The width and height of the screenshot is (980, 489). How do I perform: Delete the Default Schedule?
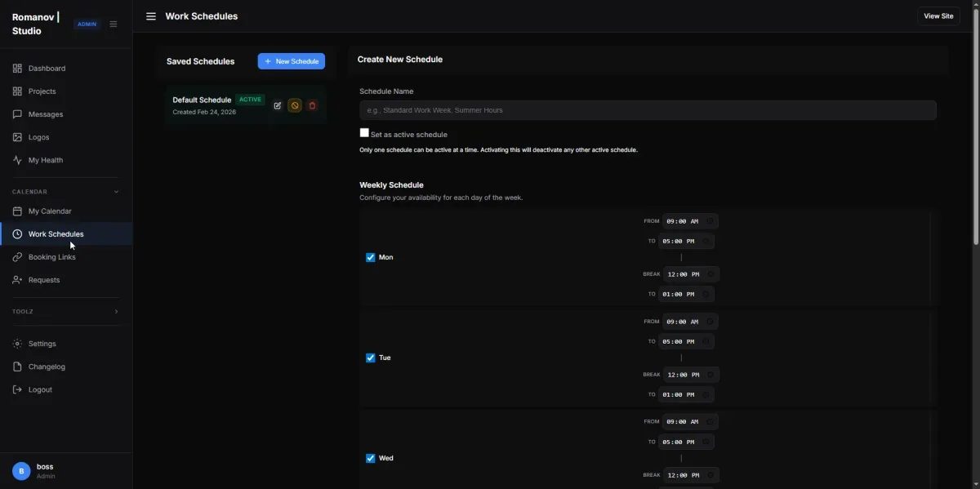click(x=312, y=106)
